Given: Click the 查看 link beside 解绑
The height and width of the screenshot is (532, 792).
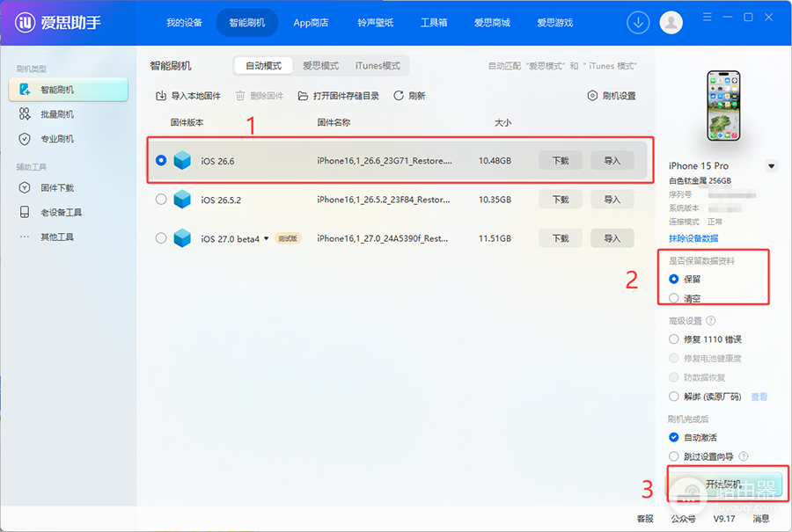Looking at the screenshot, I should coord(759,397).
